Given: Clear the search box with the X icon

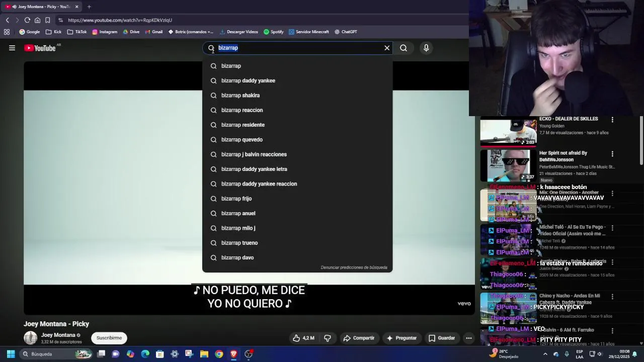Looking at the screenshot, I should coord(387,48).
